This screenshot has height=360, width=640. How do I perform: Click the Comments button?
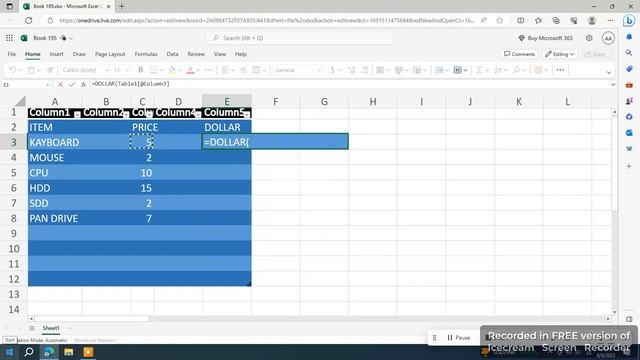point(519,54)
